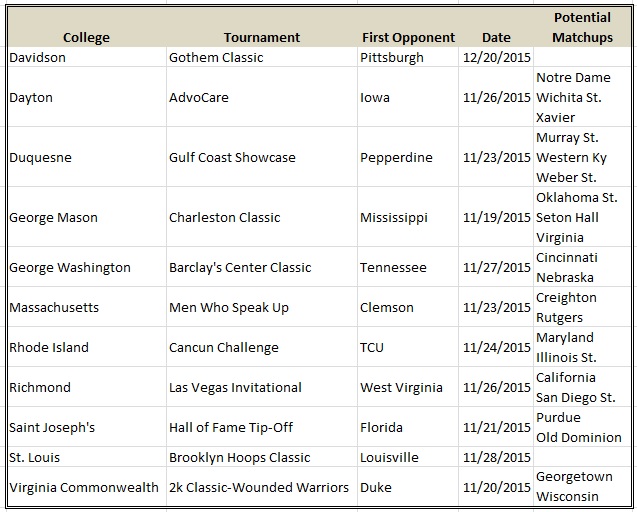
Task: Click the Date column header
Action: [x=495, y=37]
